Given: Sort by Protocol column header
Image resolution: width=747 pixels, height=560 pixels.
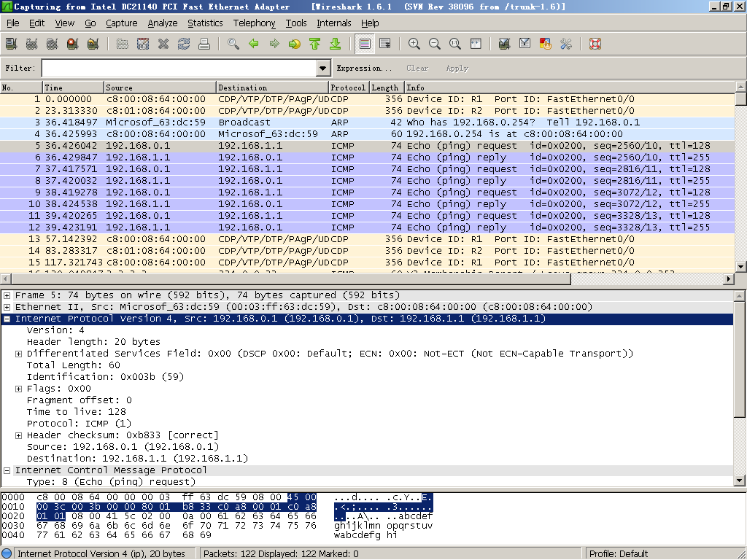Looking at the screenshot, I should (349, 87).
